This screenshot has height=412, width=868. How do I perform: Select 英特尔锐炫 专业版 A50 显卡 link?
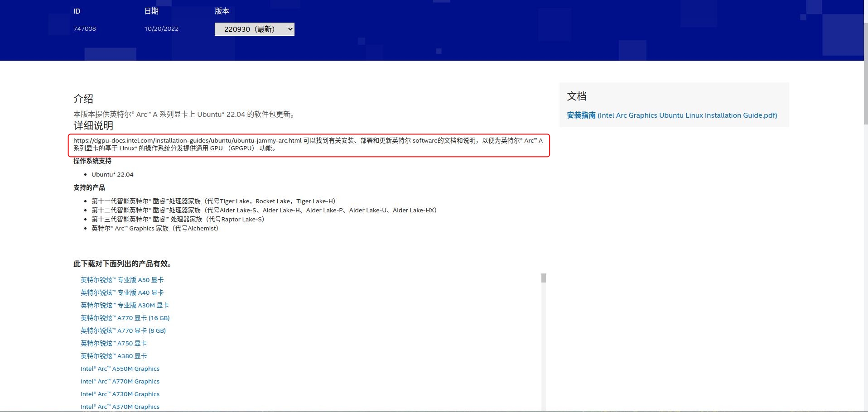(121, 280)
